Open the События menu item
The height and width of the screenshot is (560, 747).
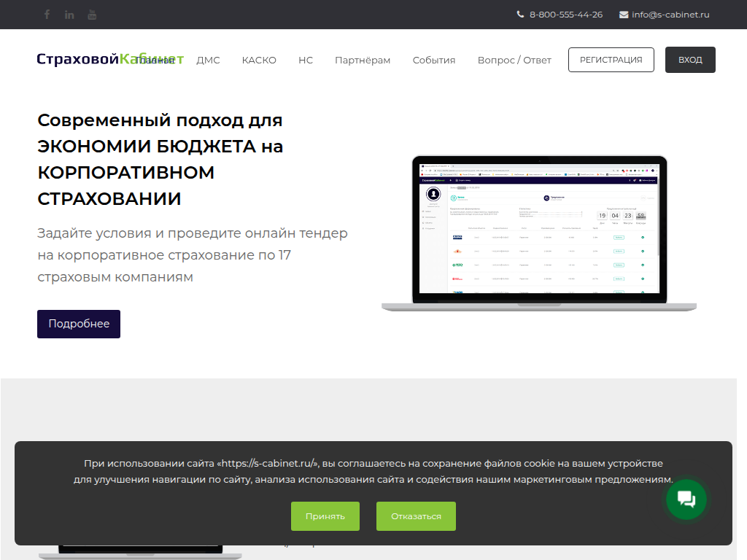tap(434, 61)
